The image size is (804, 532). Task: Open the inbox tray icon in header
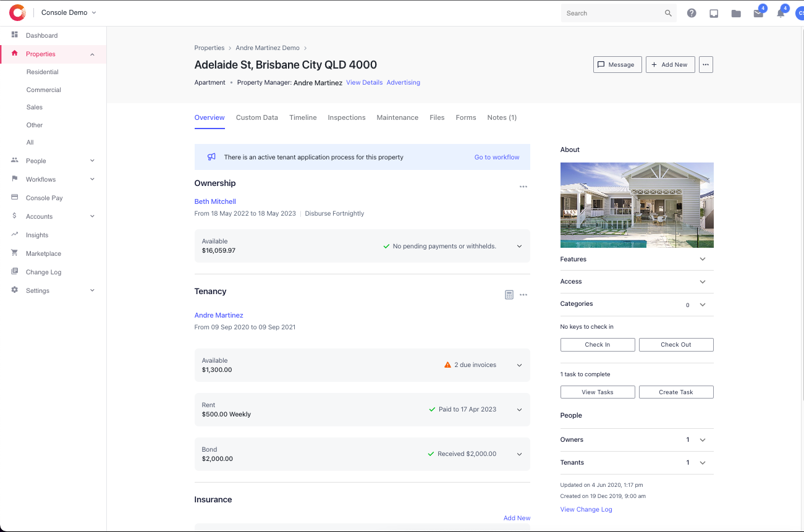pyautogui.click(x=713, y=12)
